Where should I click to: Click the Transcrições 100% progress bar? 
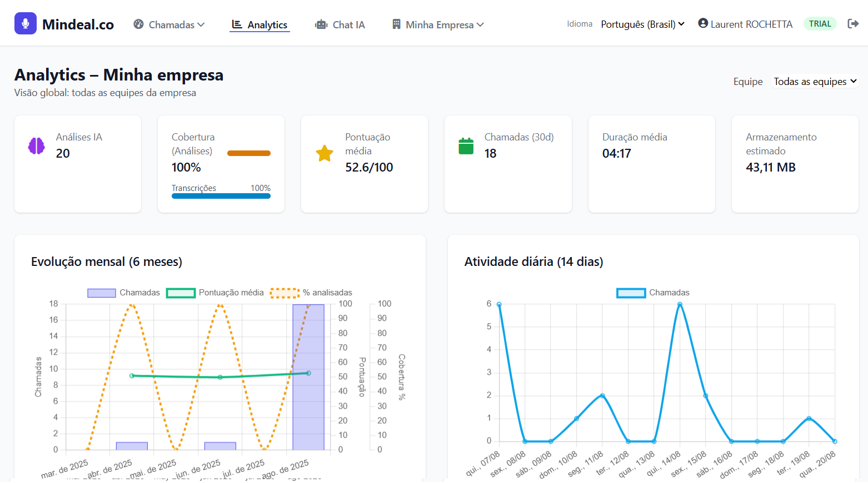(x=221, y=195)
